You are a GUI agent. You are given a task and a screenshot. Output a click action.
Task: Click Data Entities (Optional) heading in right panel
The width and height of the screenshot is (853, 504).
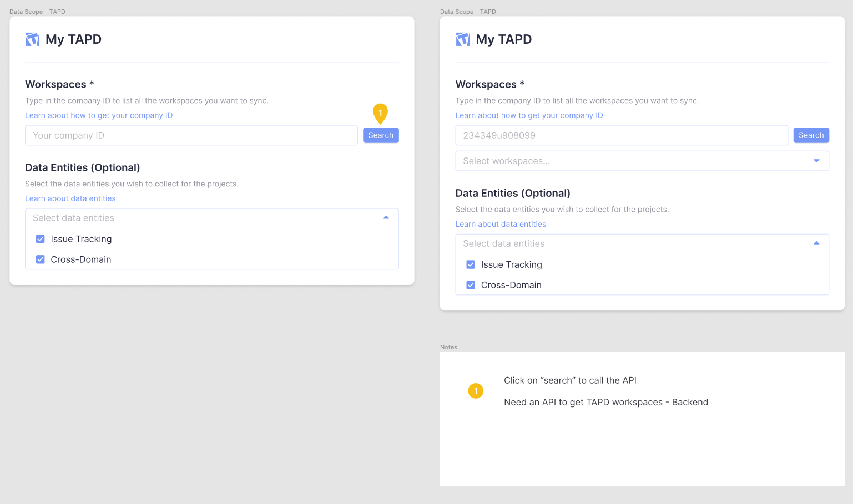coord(513,193)
